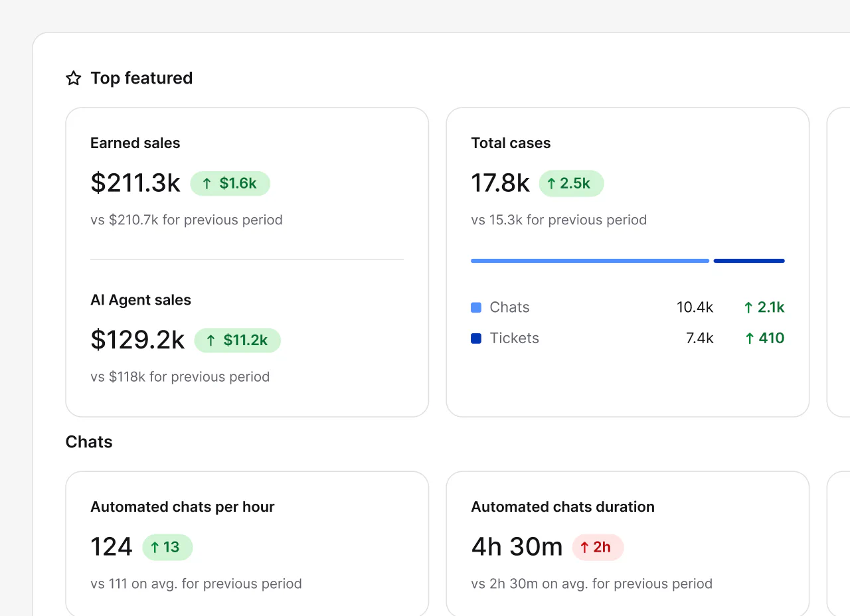This screenshot has width=850, height=616.
Task: Click the $211.3k earned sales value
Action: (x=135, y=183)
